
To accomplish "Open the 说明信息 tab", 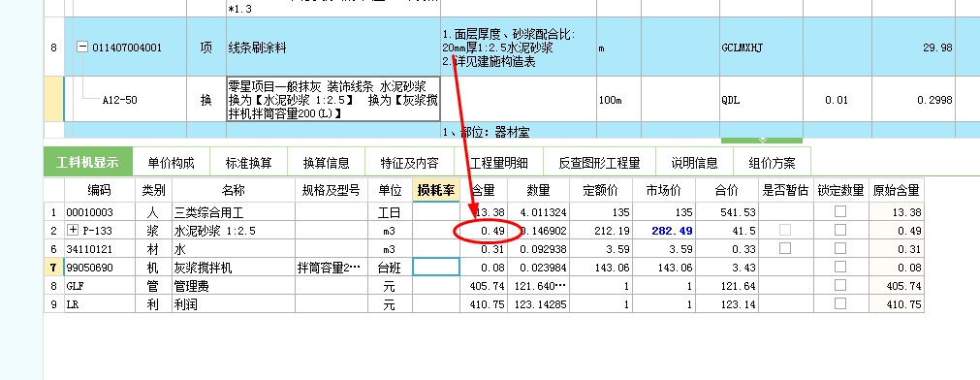I will pos(694,163).
